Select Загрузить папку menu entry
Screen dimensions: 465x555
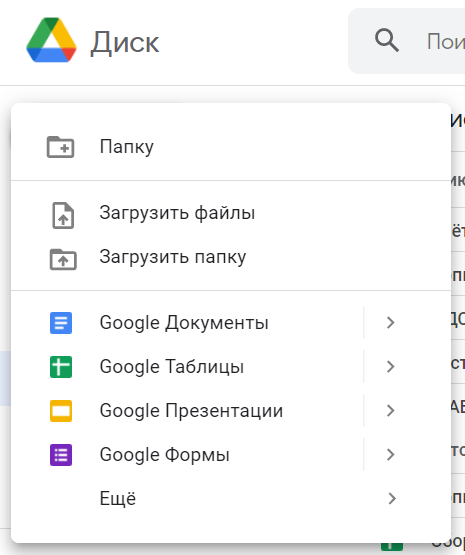(x=231, y=257)
